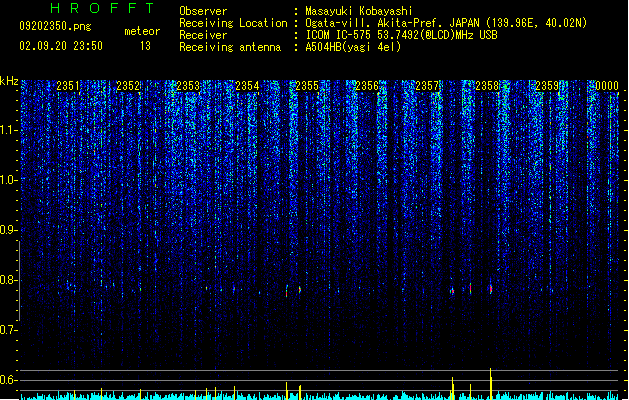629x400 pixels.
Task: Select the filename 09202350.png
Action: (55, 26)
